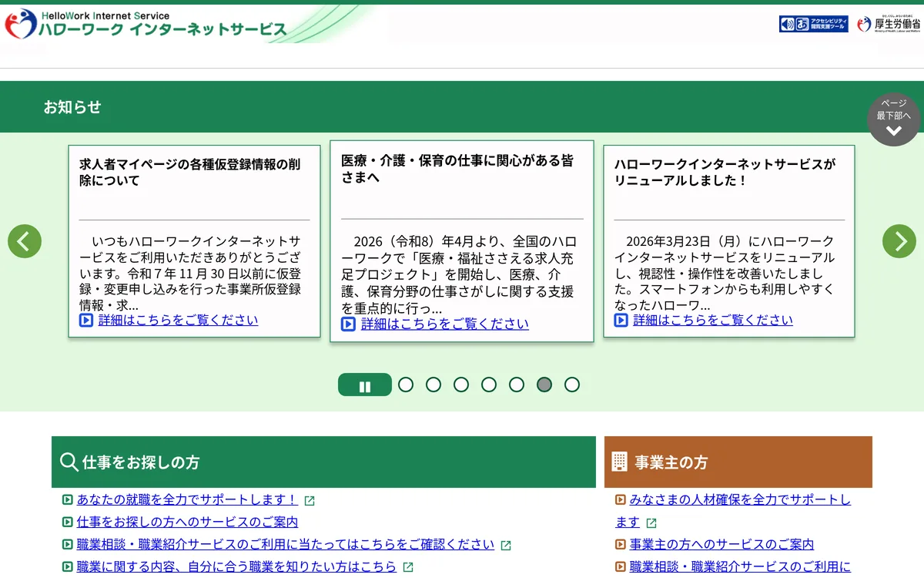Click external-link icon after 知りたい方はこちら

click(x=408, y=568)
